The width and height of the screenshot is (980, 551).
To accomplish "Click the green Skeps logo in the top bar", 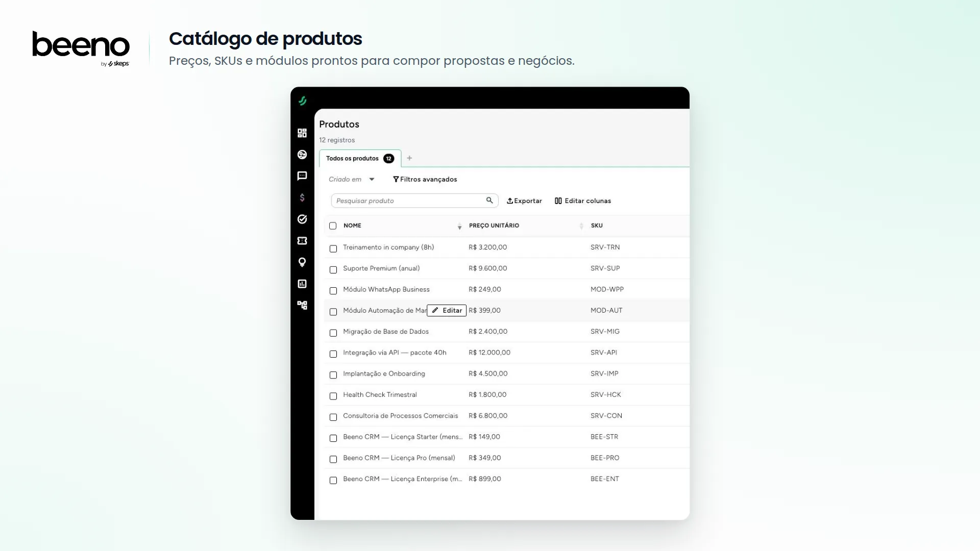I will tap(303, 101).
